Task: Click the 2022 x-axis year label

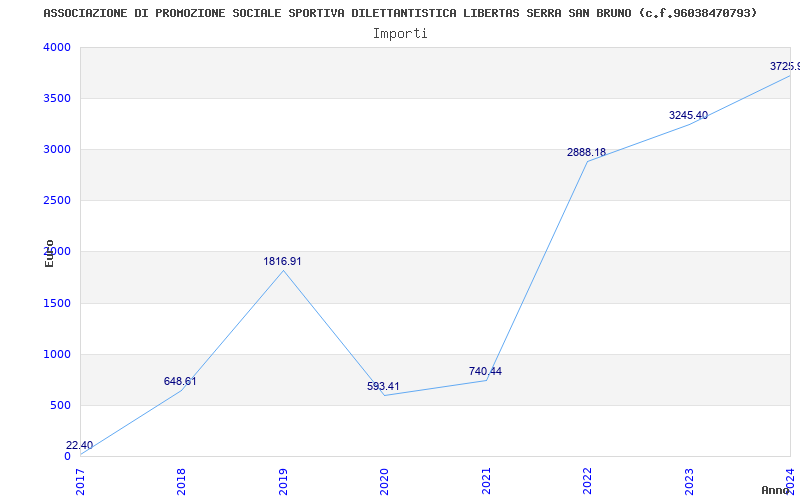Action: click(x=587, y=482)
